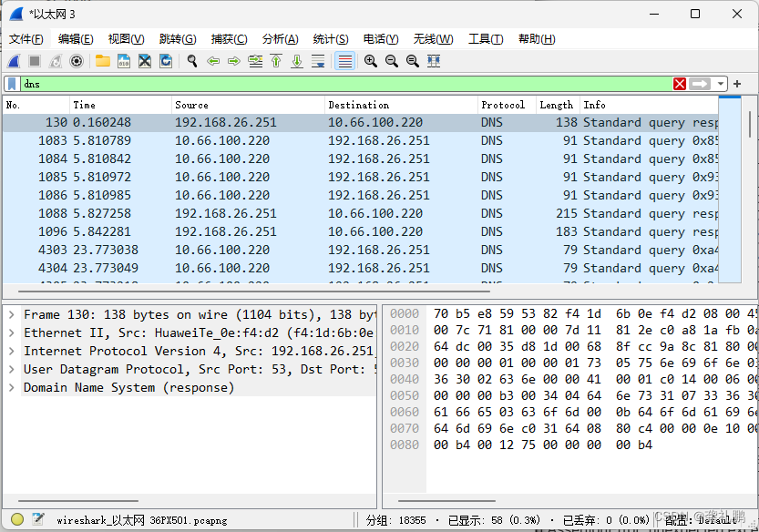This screenshot has height=532, width=759.
Task: Sort by the Destination column header
Action: tap(401, 105)
